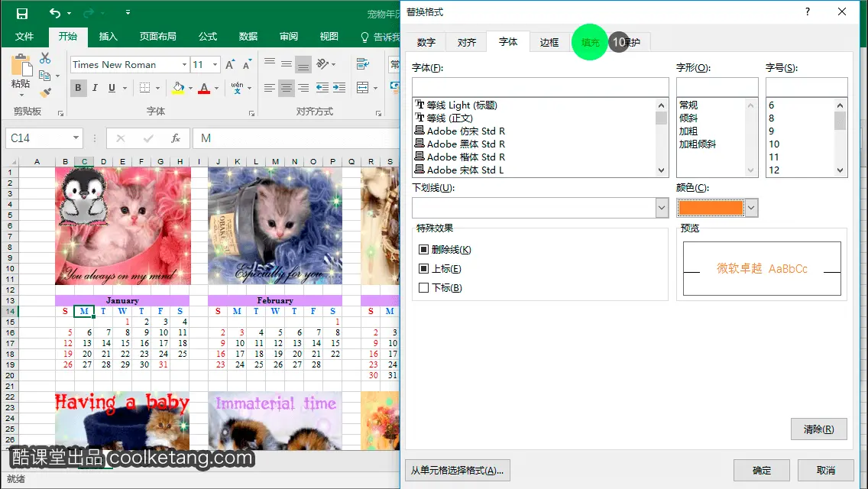Click 从单元格选择格式 button
The image size is (868, 489).
(x=457, y=470)
